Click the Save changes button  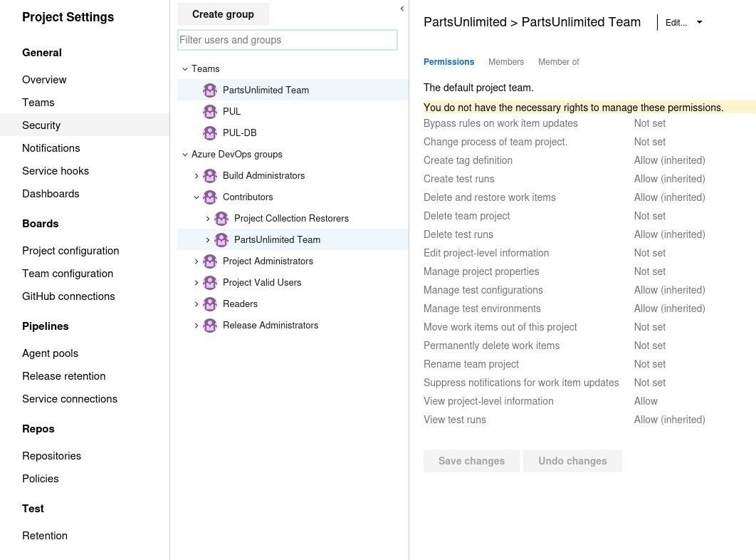(x=471, y=461)
